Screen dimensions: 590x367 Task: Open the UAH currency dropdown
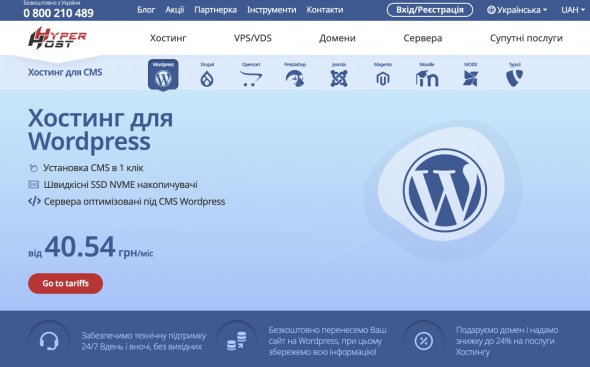click(573, 10)
